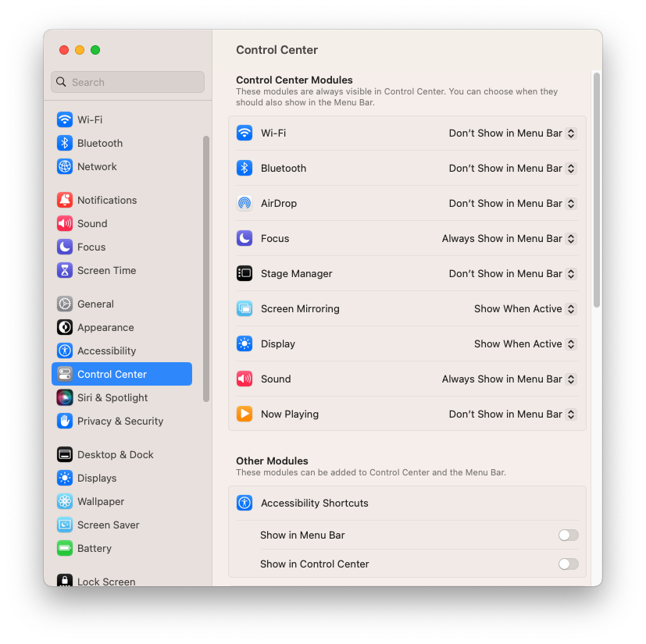Click the Accessibility Shortcuts module icon

[x=244, y=503]
